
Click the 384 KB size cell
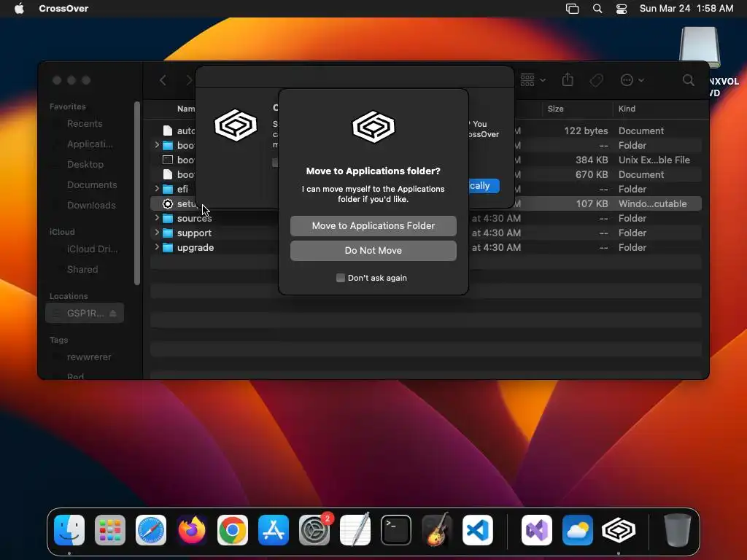pyautogui.click(x=591, y=160)
